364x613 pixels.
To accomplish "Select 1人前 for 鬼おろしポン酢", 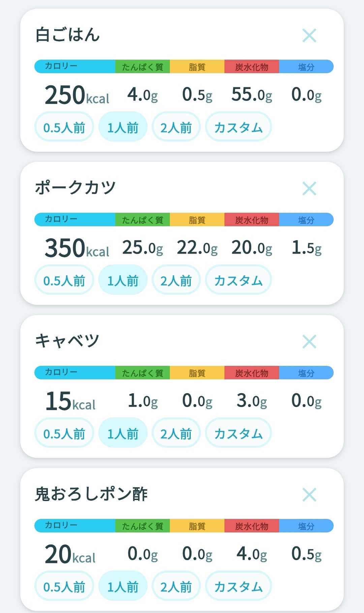I will pyautogui.click(x=123, y=586).
